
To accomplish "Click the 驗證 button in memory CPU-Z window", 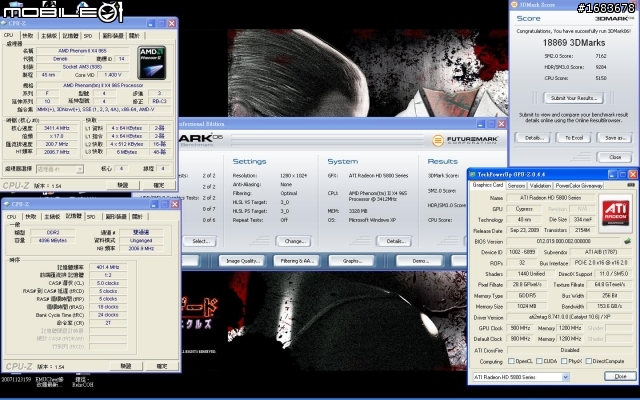I will (126, 366).
